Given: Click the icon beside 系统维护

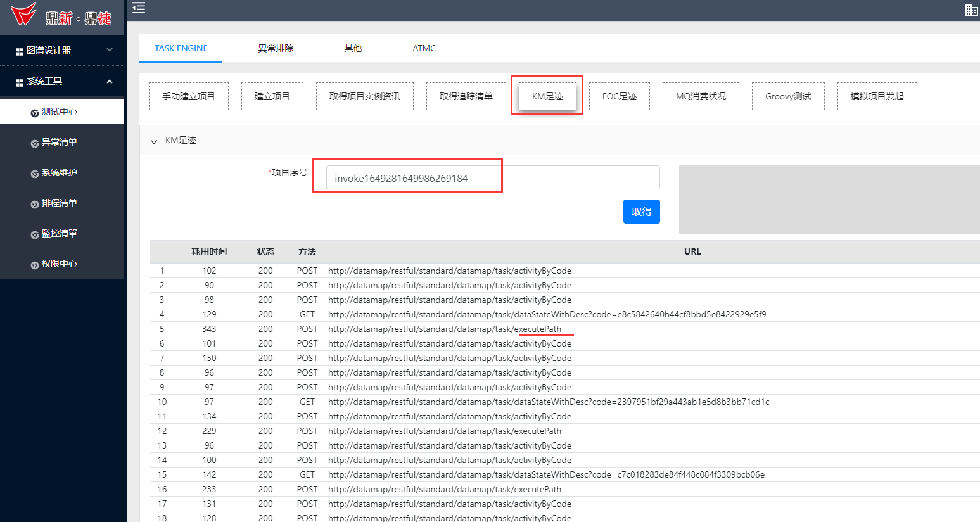Looking at the screenshot, I should [35, 174].
